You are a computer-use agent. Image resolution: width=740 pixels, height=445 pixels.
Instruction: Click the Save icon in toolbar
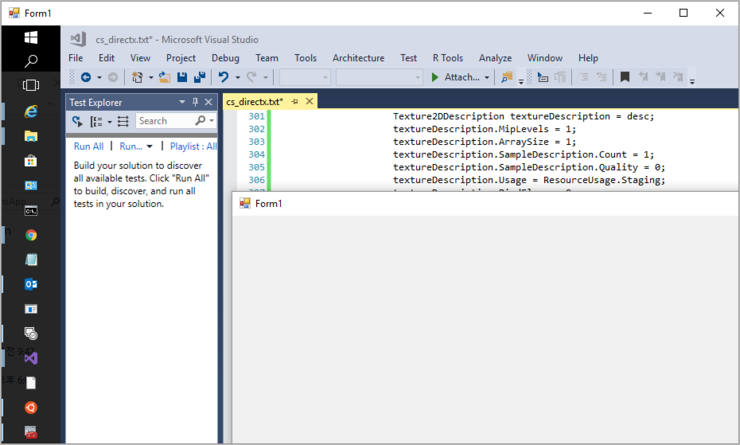pos(182,77)
